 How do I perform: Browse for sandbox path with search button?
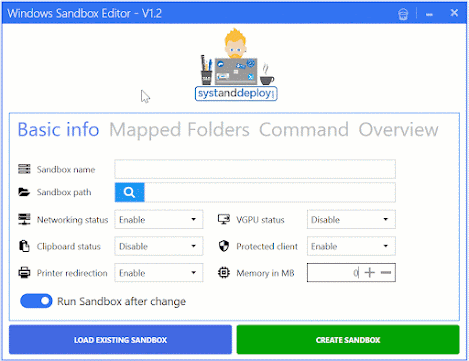point(129,192)
